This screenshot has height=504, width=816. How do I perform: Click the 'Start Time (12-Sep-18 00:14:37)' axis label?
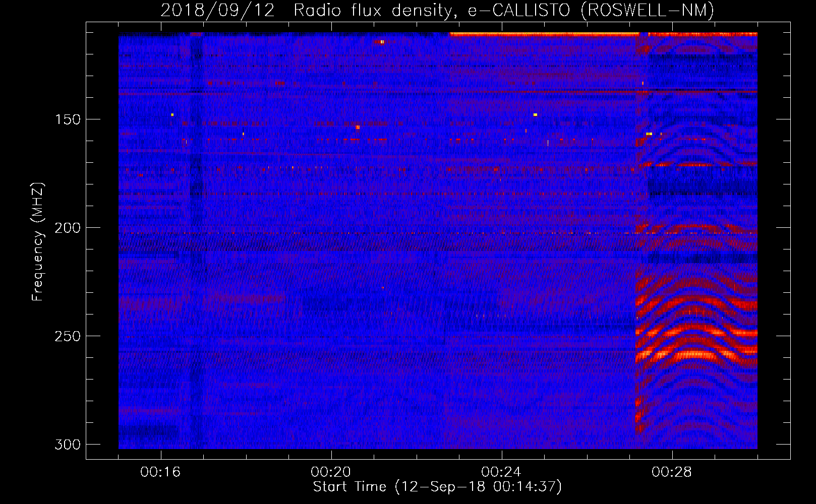pyautogui.click(x=437, y=487)
